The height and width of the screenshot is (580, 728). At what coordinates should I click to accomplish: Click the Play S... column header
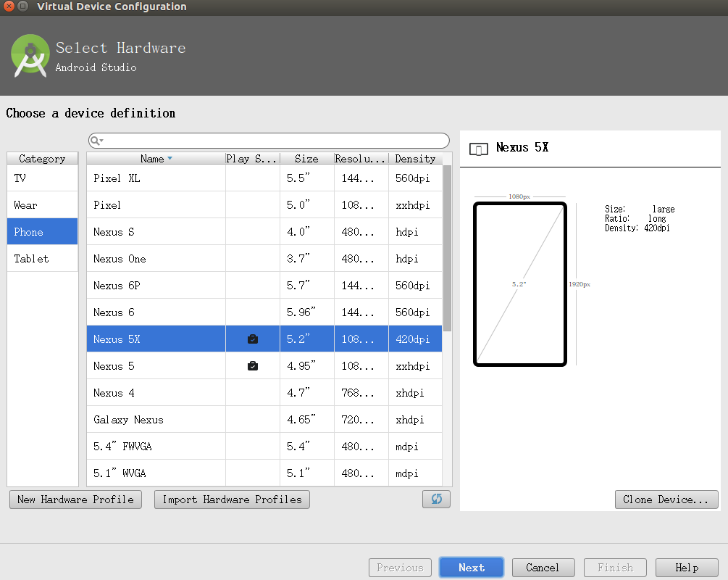coord(253,159)
